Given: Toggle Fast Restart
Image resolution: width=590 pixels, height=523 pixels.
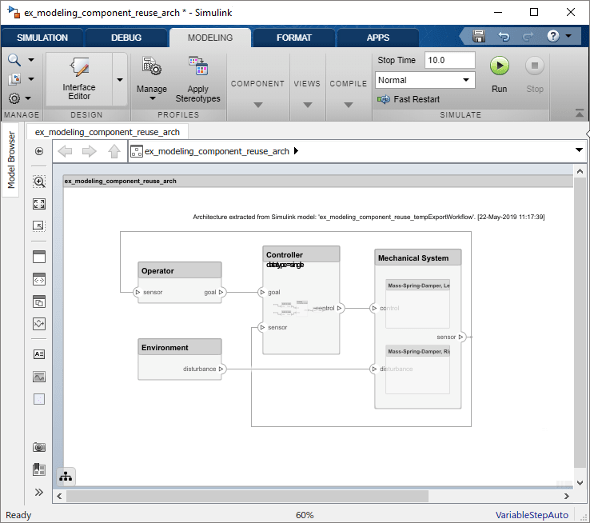Looking at the screenshot, I should [409, 99].
